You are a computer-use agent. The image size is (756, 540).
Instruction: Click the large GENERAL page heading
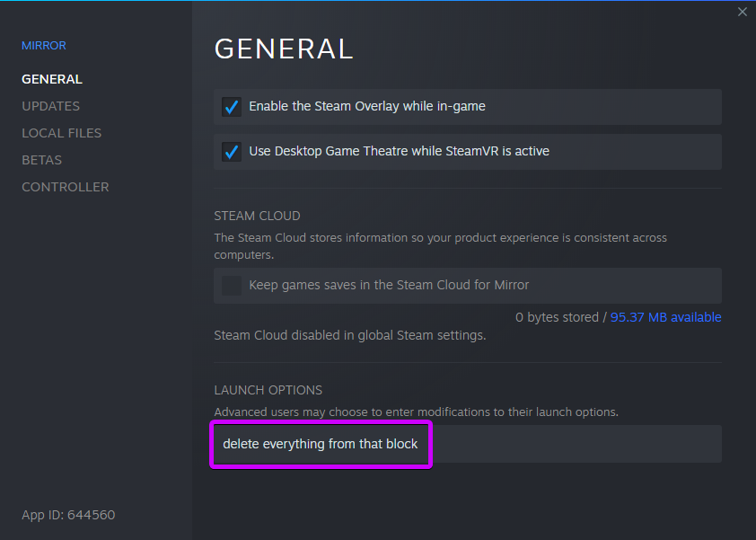[284, 49]
